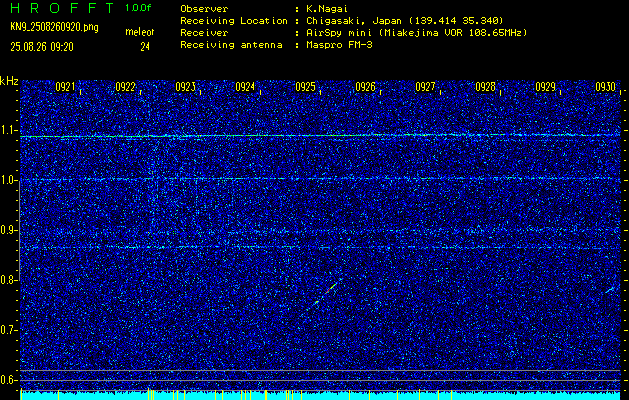
Task: Click the cyan noise level strip
Action: click(320, 395)
